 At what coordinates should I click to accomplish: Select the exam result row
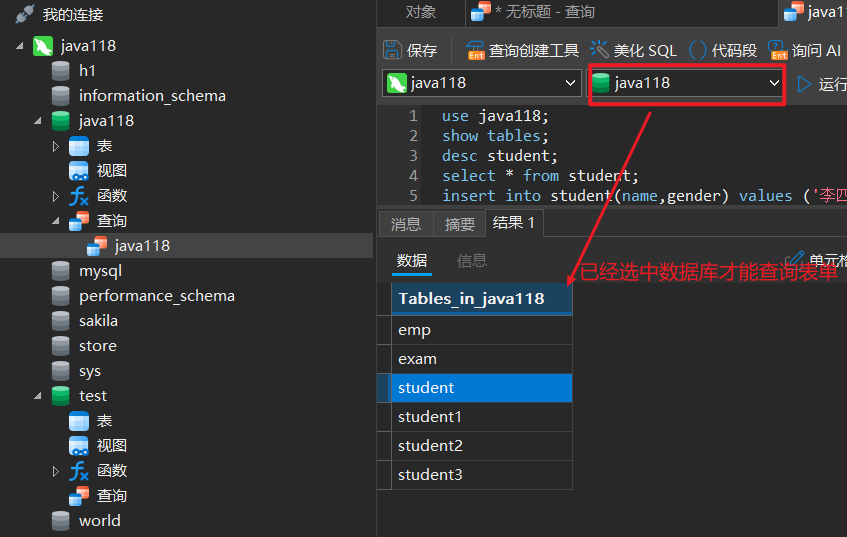481,359
